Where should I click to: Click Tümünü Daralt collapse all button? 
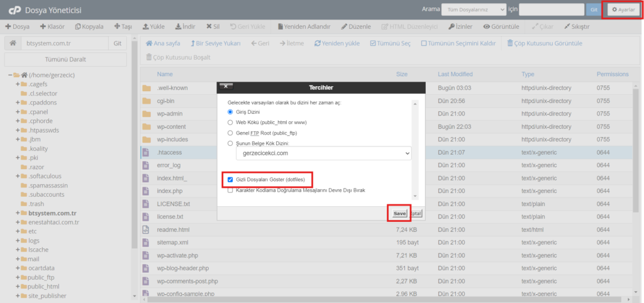pos(65,60)
